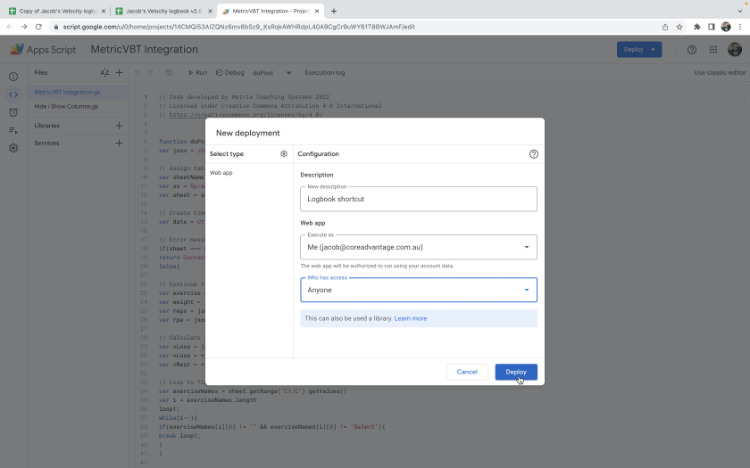750x468 pixels.
Task: Open the Google account avatar in header
Action: coord(735,49)
